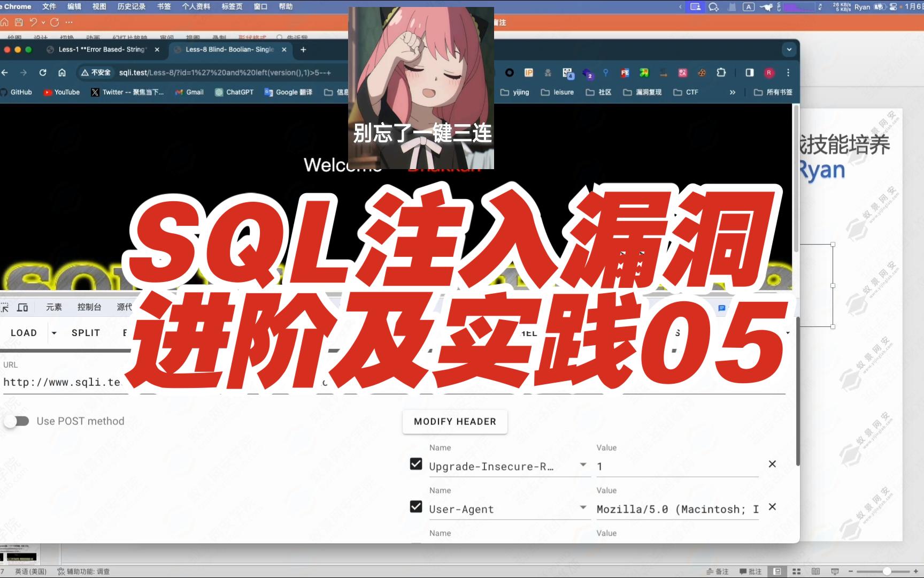This screenshot has width=924, height=578.
Task: Open the 编辑 menu
Action: [x=74, y=6]
